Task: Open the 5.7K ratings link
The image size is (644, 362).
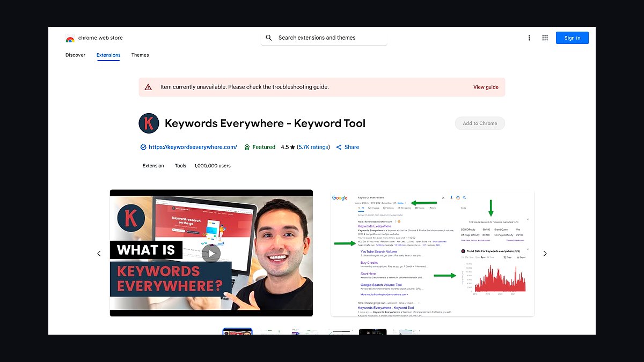Action: coord(313,147)
